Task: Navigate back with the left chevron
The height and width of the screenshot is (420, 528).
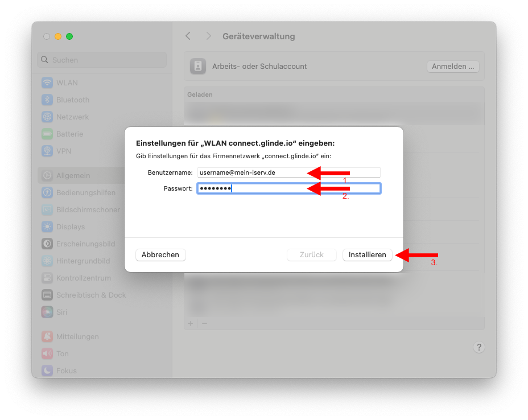Action: (x=188, y=36)
